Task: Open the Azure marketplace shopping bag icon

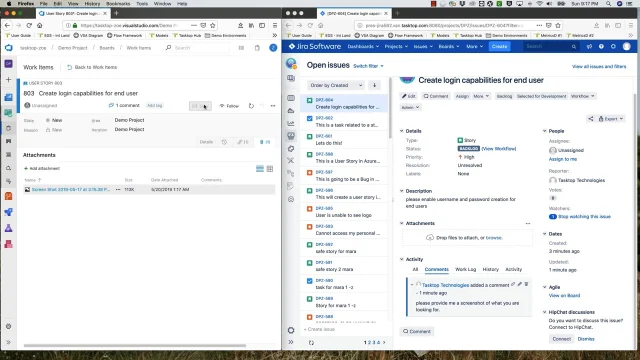Action: [x=257, y=48]
